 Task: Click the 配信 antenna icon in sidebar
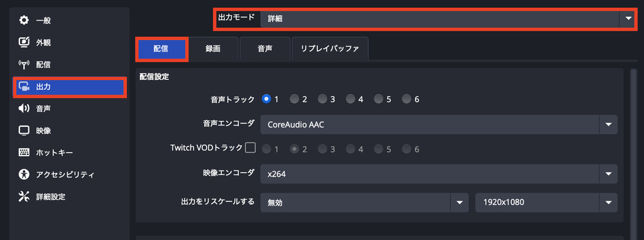24,64
